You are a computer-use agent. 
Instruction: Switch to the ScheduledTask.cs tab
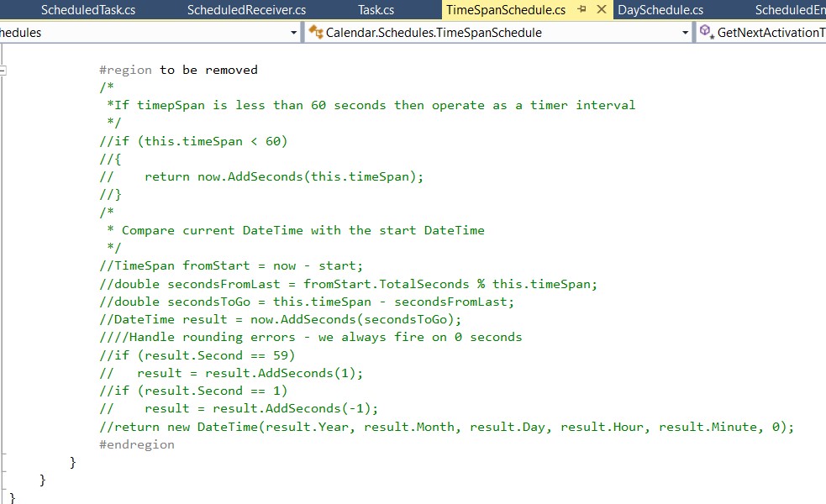pos(88,10)
